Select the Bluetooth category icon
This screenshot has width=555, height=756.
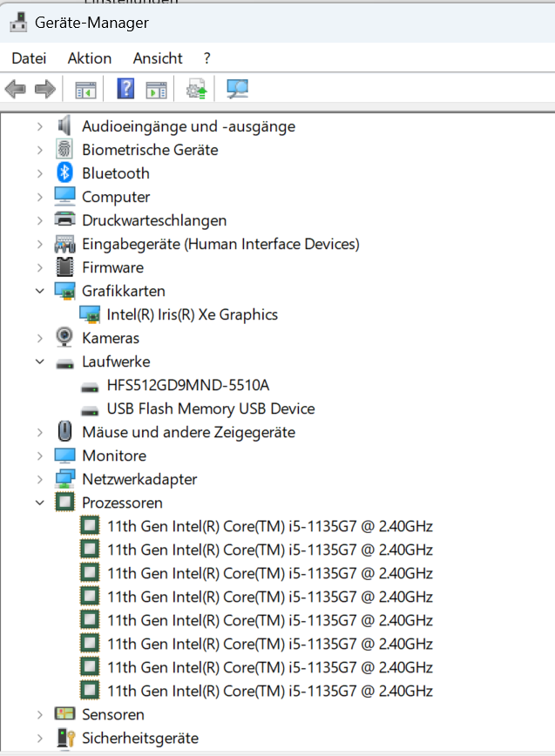[64, 172]
